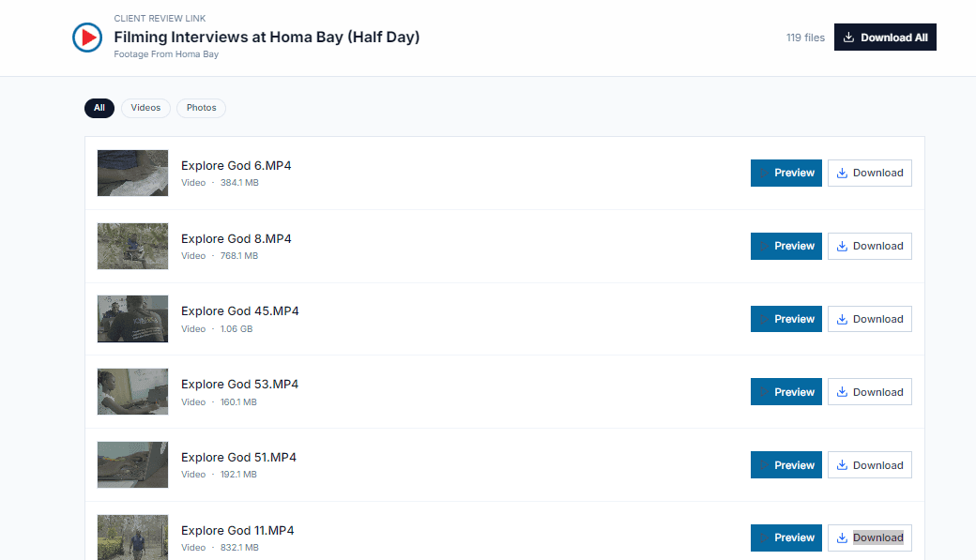This screenshot has height=560, width=976.
Task: Click download icon for Explore God 11.MP4
Action: coord(842,538)
